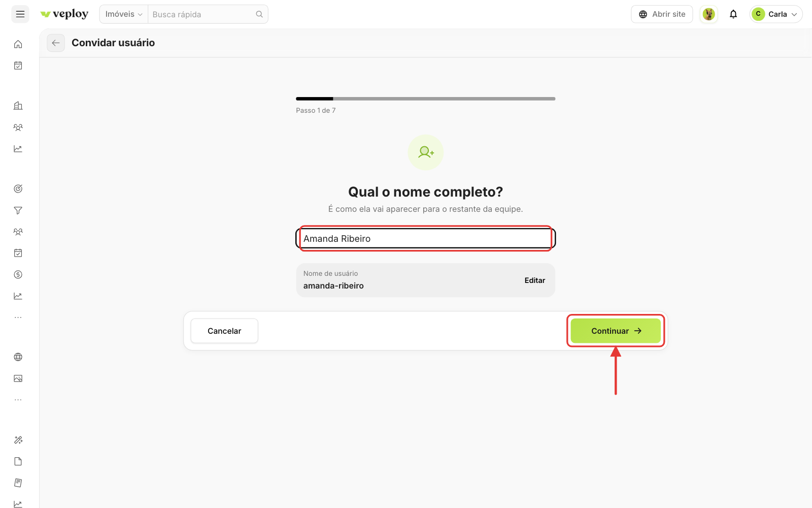812x508 pixels.
Task: Click the "Qual o nome completo?" heading
Action: pyautogui.click(x=426, y=192)
